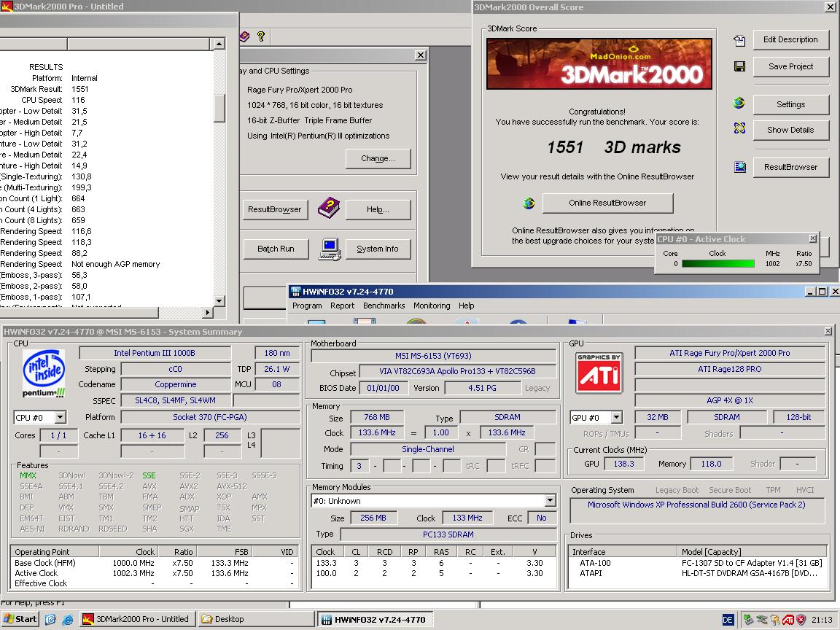Open the Help menu in HWiNFO32
Viewport: 840px width, 630px height.
coord(466,306)
